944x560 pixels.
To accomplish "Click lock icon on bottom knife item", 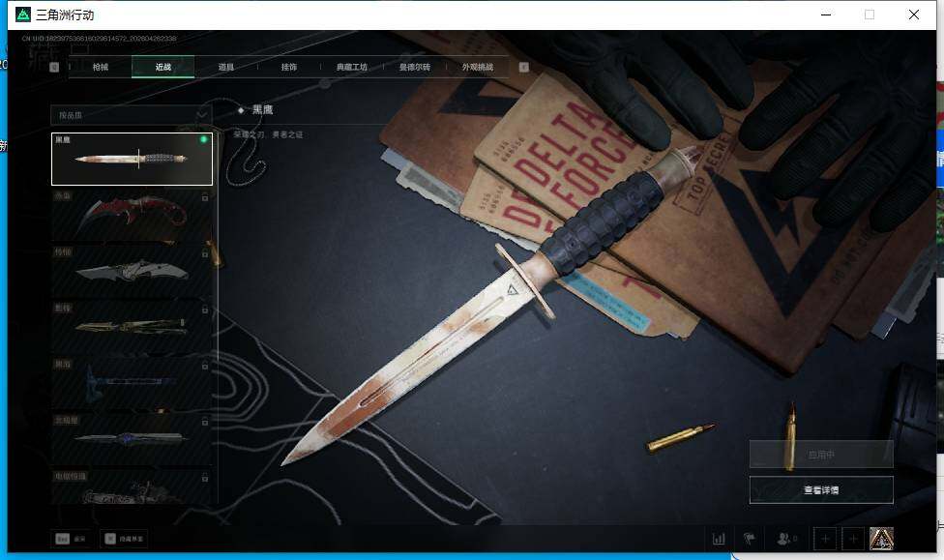I will 205,478.
